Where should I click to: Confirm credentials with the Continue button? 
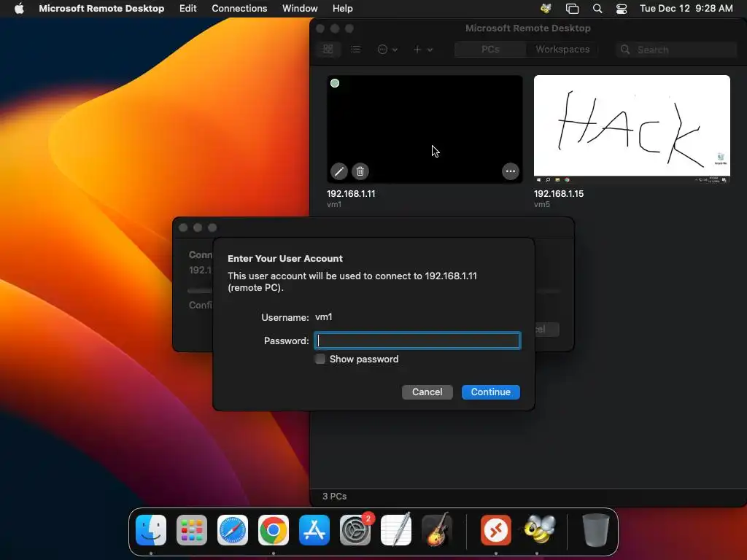tap(491, 392)
